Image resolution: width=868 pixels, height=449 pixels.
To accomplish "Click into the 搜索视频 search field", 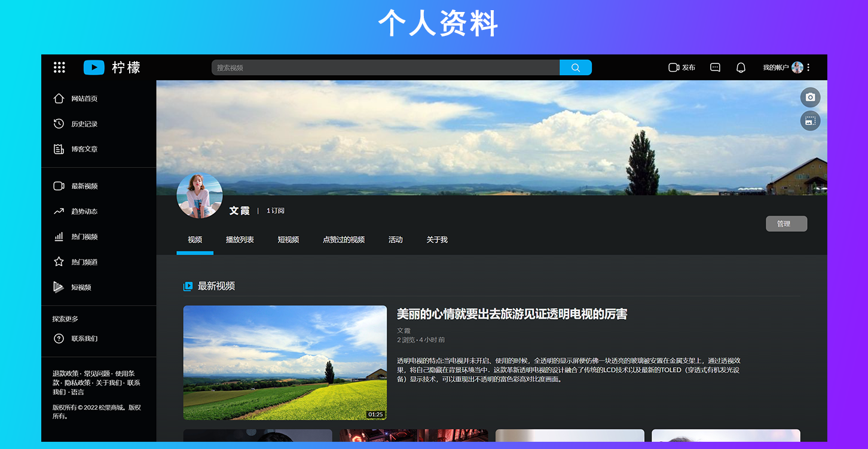I will [x=385, y=68].
